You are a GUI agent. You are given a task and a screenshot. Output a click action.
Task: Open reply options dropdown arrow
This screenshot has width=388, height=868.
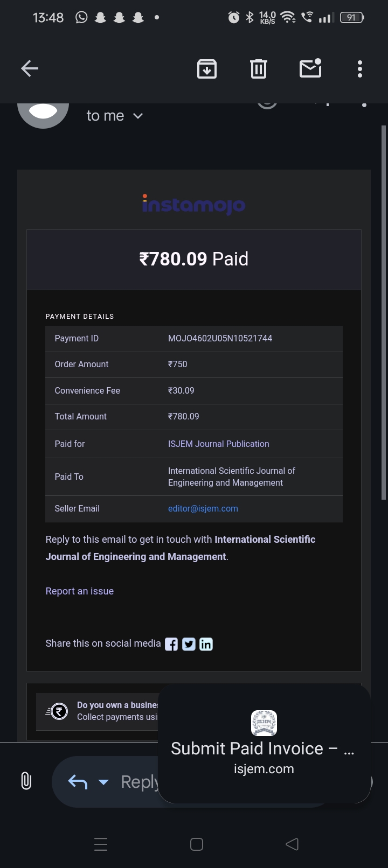point(103,782)
